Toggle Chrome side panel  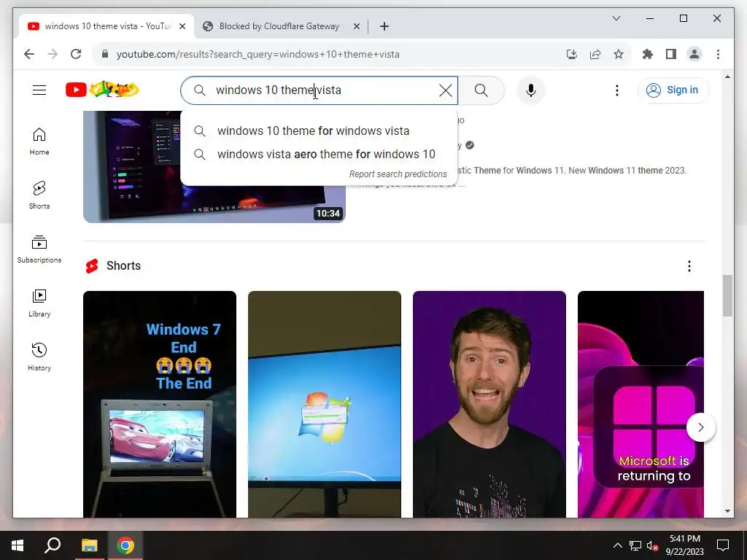coord(671,54)
